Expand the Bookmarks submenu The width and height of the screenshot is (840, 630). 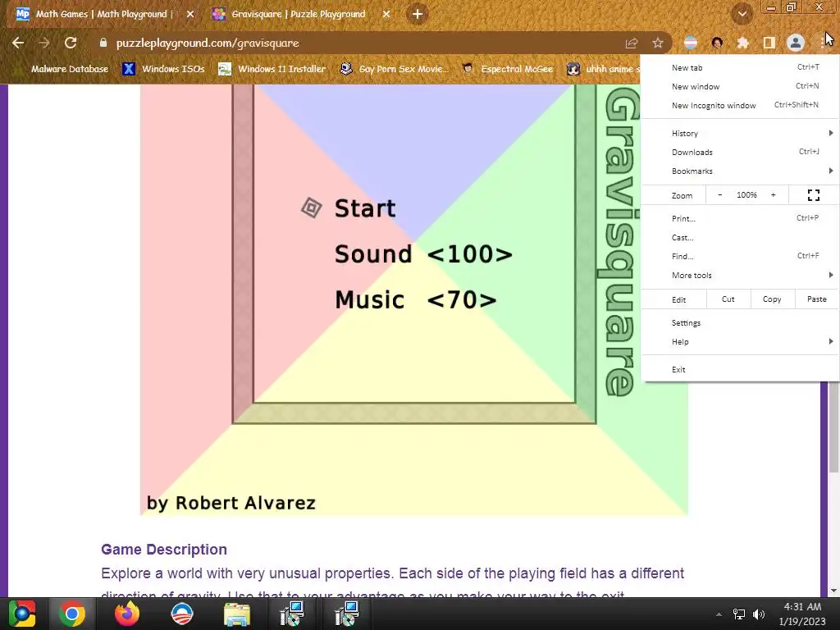pyautogui.click(x=740, y=171)
